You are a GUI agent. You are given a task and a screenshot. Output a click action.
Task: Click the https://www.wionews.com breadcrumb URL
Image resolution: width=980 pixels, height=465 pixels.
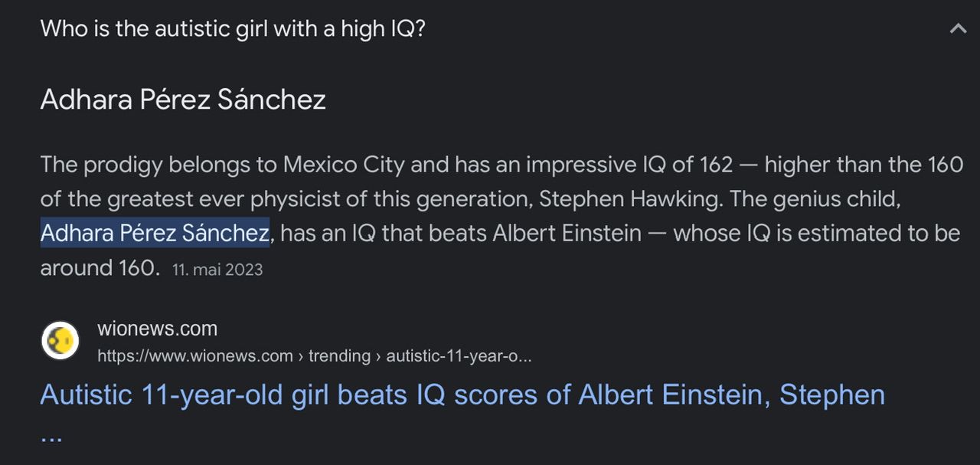tap(195, 356)
